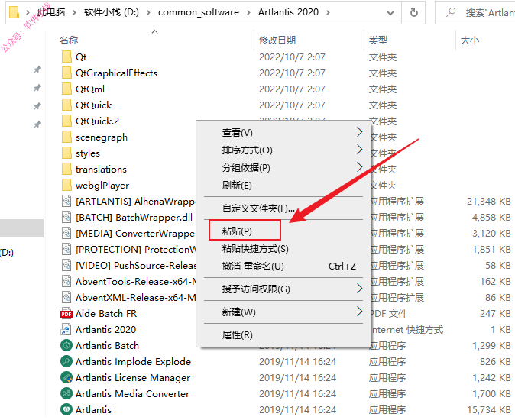Navigate to 软件小栈 (D:) breadcrumb
The image size is (515, 420).
pyautogui.click(x=112, y=12)
